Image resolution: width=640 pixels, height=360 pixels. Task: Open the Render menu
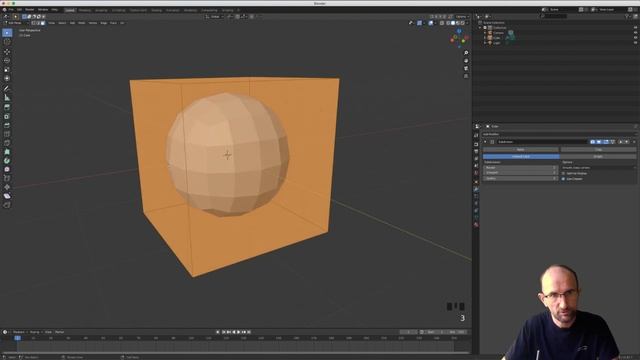point(29,9)
